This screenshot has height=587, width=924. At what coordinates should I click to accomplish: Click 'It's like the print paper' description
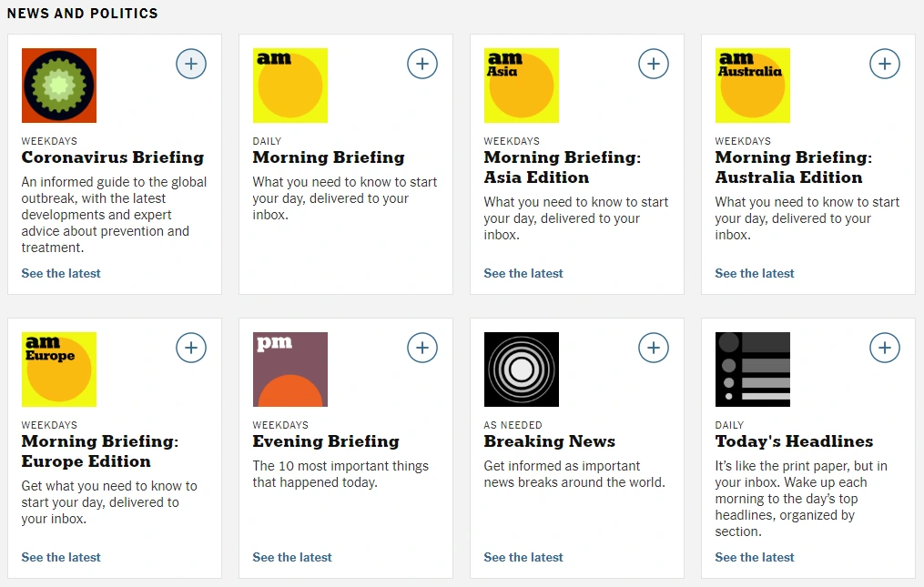[801, 499]
